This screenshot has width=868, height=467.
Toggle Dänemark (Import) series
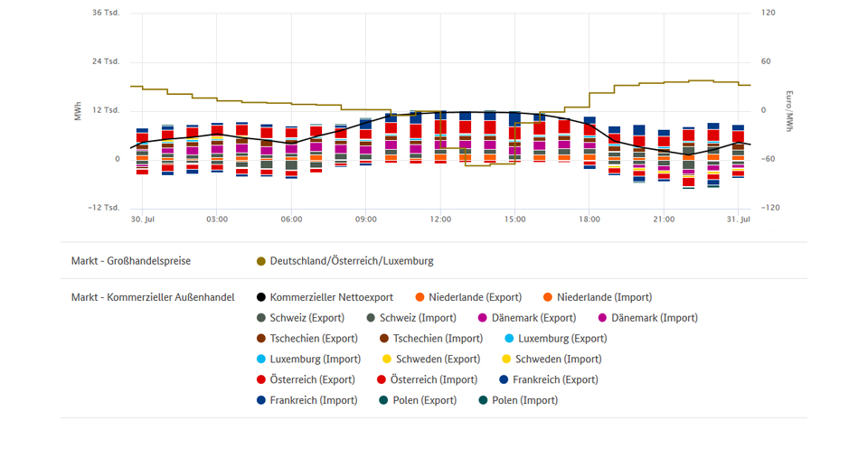(x=648, y=318)
